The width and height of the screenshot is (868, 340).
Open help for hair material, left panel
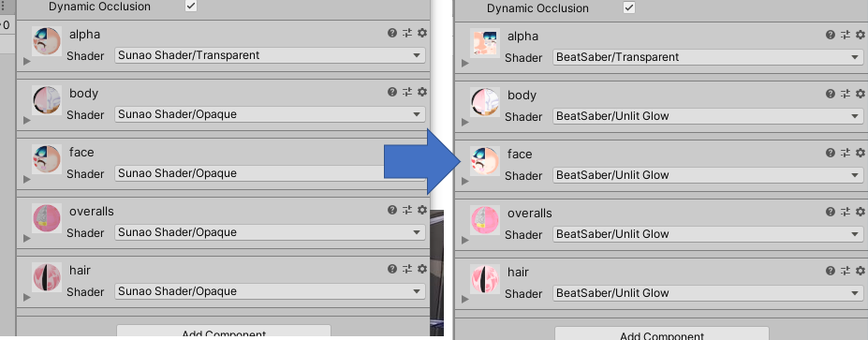coord(392,269)
